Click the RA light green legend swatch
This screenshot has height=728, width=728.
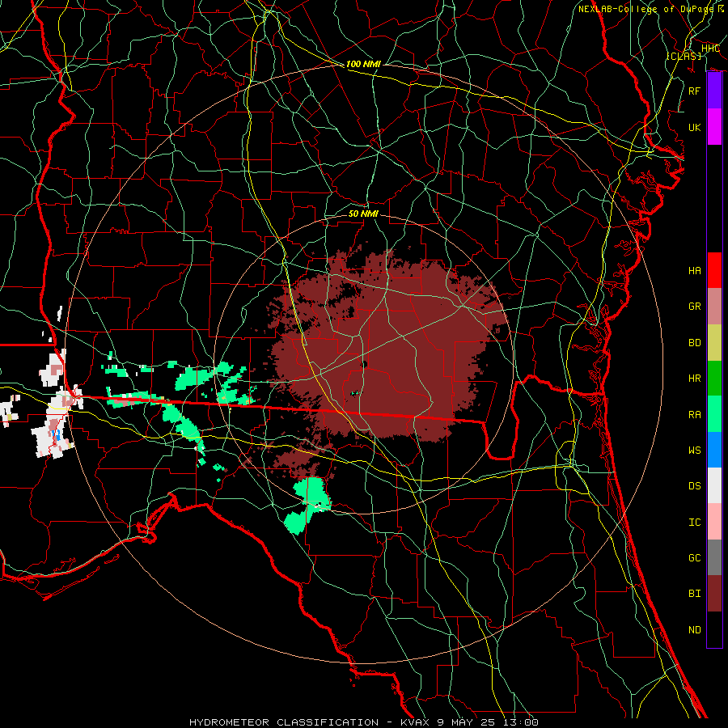(714, 414)
